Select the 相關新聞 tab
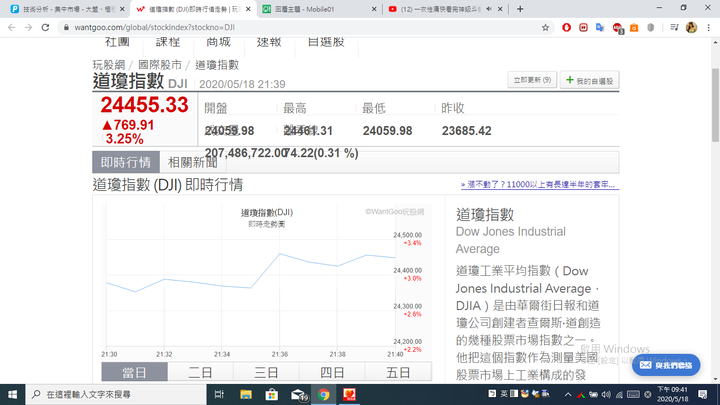This screenshot has height=405, width=720. coord(192,162)
